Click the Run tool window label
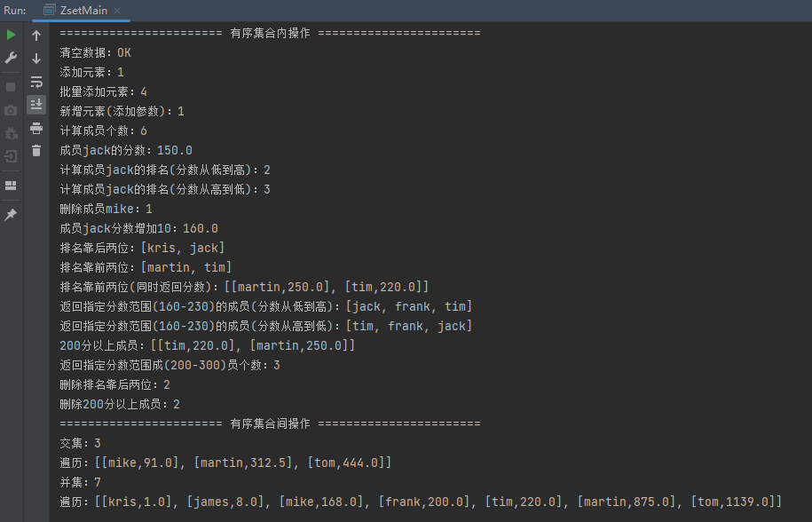812x522 pixels. pyautogui.click(x=15, y=10)
